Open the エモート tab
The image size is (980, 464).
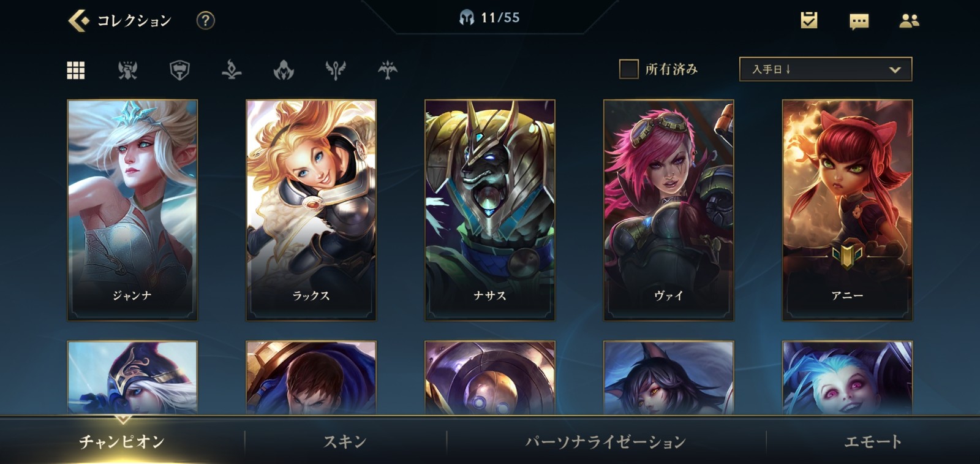point(873,441)
